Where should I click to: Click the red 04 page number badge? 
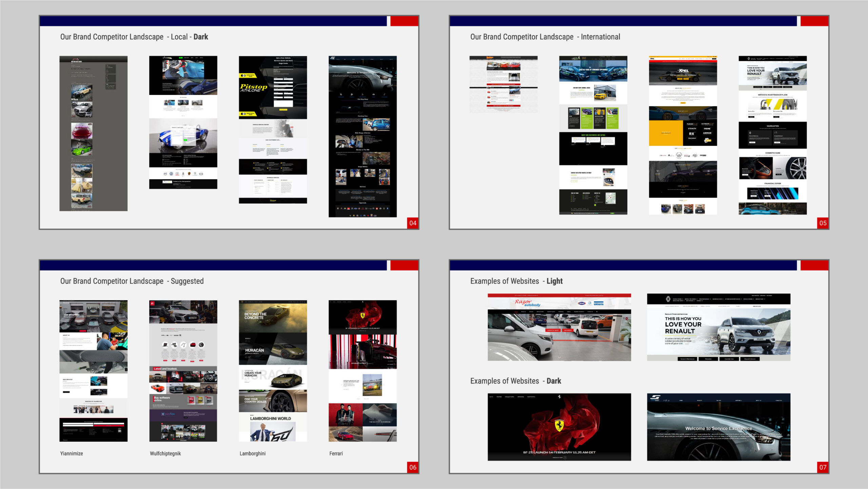(413, 223)
